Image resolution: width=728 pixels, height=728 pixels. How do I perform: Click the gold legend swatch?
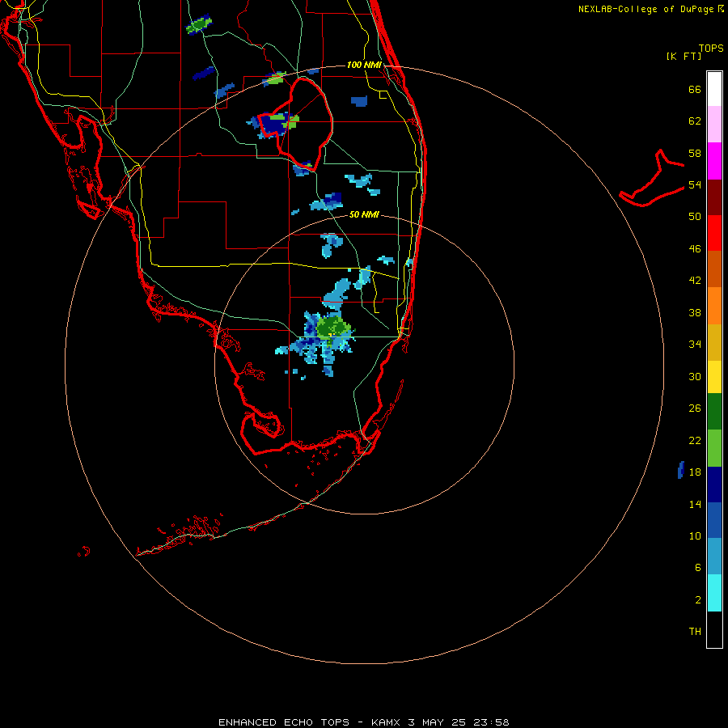tap(714, 342)
